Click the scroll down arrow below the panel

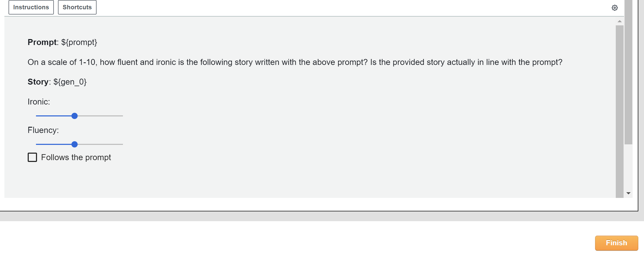[628, 193]
